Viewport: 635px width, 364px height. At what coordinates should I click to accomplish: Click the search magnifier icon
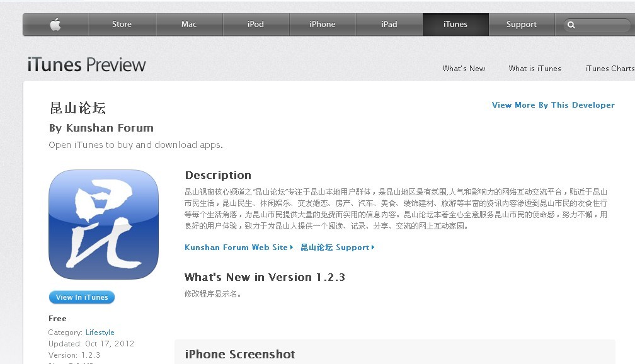[571, 25]
